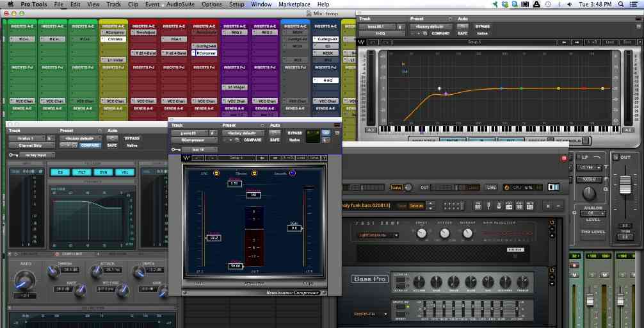The width and height of the screenshot is (644, 328).
Task: Toggle Guitar Rig rack grid view icon
Action: tap(453, 206)
